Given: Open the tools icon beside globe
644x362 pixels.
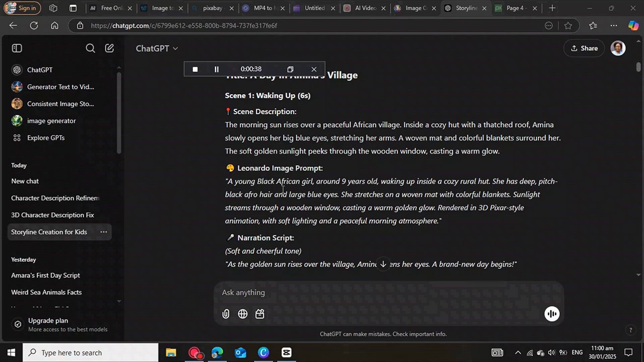Looking at the screenshot, I should pyautogui.click(x=260, y=314).
